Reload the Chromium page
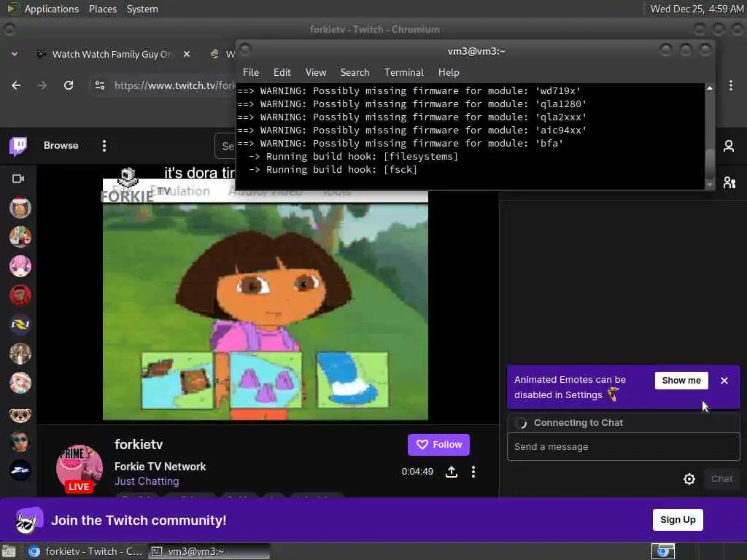The height and width of the screenshot is (560, 747). [x=69, y=85]
